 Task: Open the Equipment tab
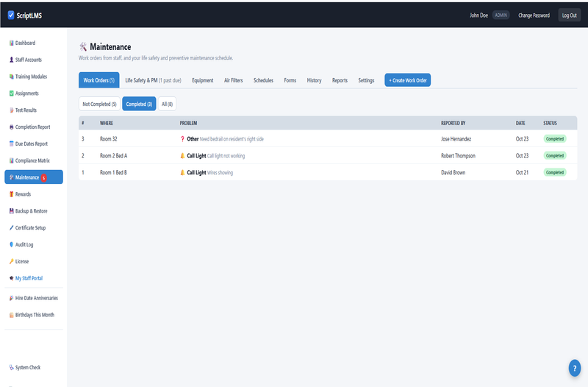[203, 80]
